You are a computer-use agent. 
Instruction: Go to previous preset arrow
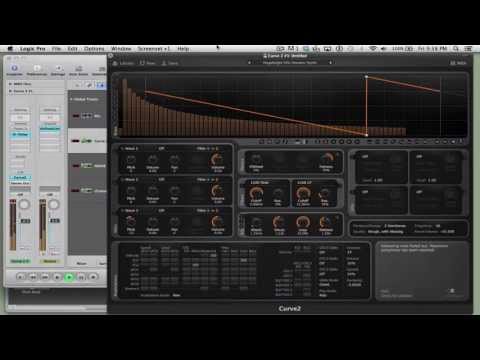[x=249, y=63]
